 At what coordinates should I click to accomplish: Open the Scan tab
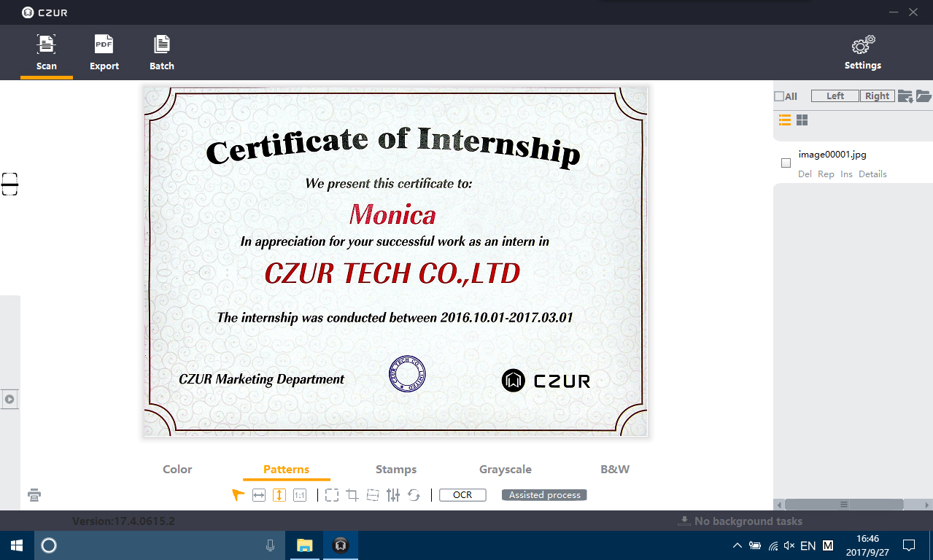point(47,52)
